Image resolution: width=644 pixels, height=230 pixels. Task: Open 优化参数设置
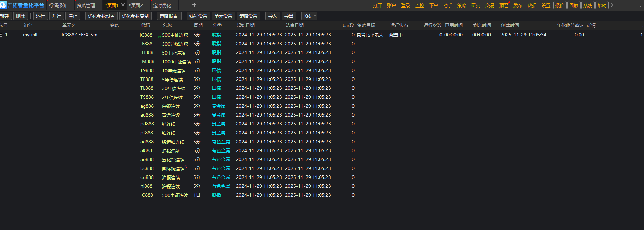coord(101,16)
